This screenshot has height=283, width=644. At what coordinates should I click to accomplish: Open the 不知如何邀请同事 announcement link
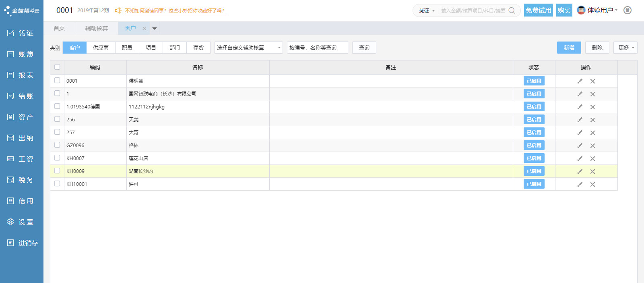[175, 11]
